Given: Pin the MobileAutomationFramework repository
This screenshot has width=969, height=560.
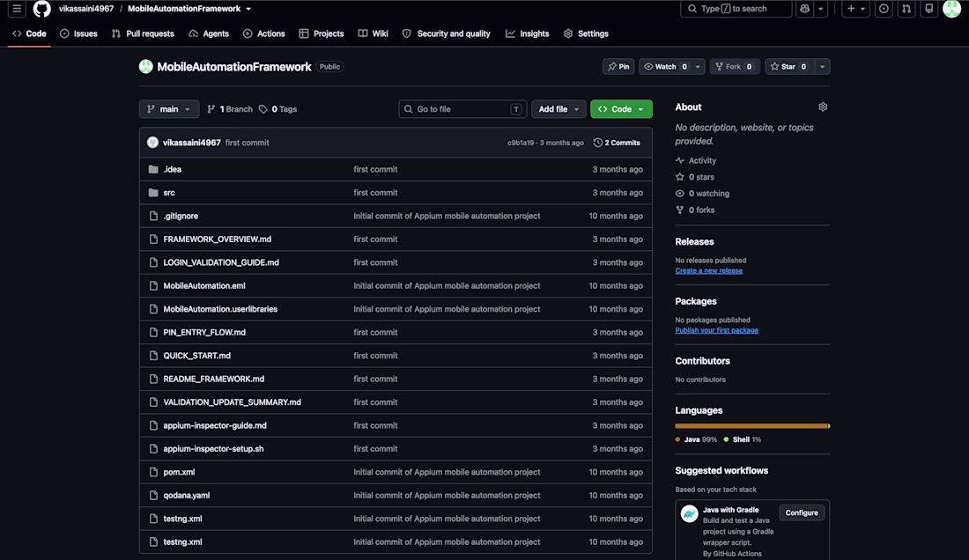Looking at the screenshot, I should [x=618, y=67].
